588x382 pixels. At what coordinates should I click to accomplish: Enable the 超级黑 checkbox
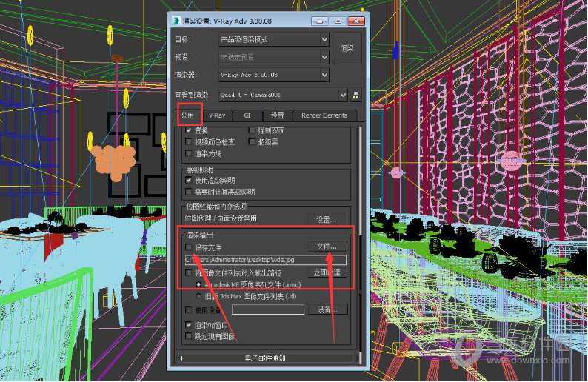(252, 141)
